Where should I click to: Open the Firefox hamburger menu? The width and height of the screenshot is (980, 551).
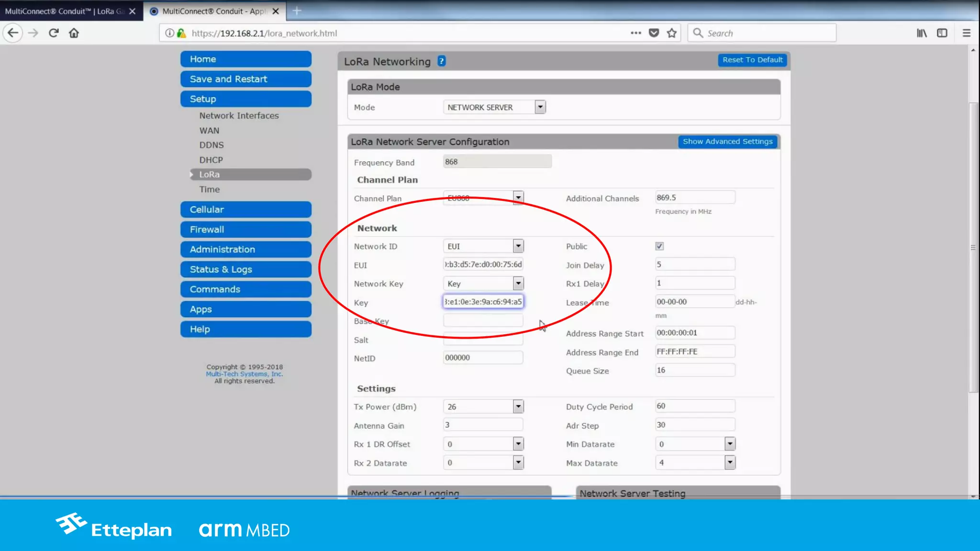pyautogui.click(x=966, y=33)
